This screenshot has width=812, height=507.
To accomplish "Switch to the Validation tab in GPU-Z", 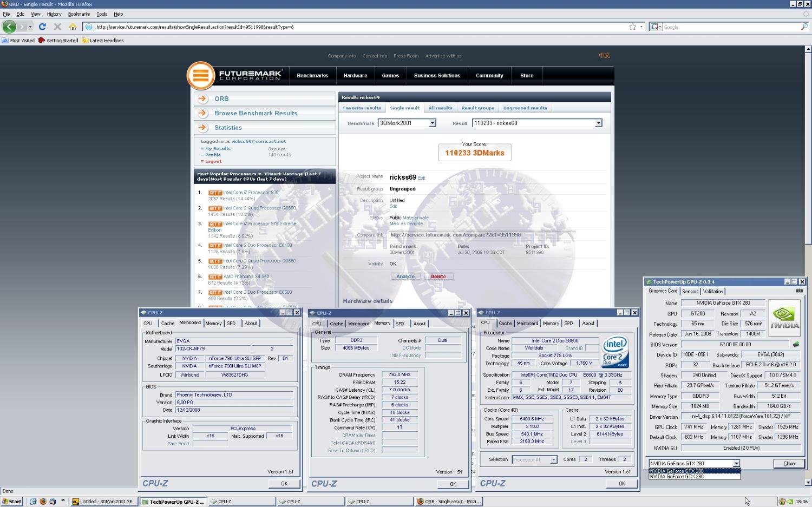I will 713,291.
